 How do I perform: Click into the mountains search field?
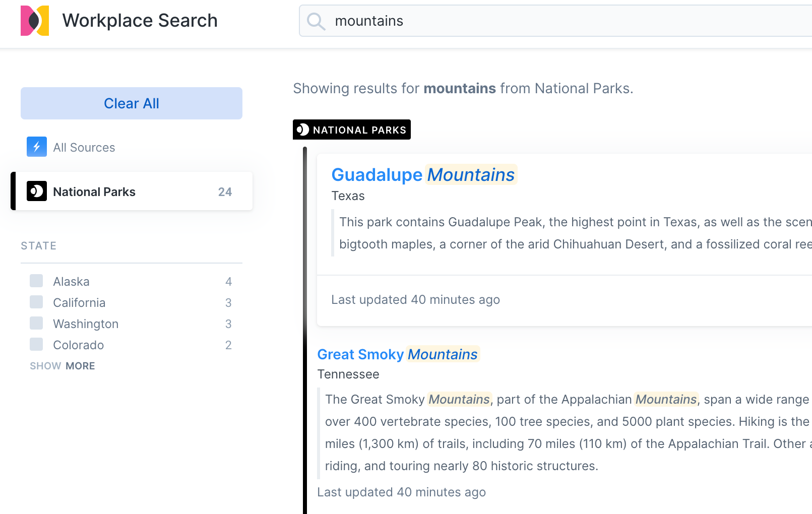(x=554, y=21)
